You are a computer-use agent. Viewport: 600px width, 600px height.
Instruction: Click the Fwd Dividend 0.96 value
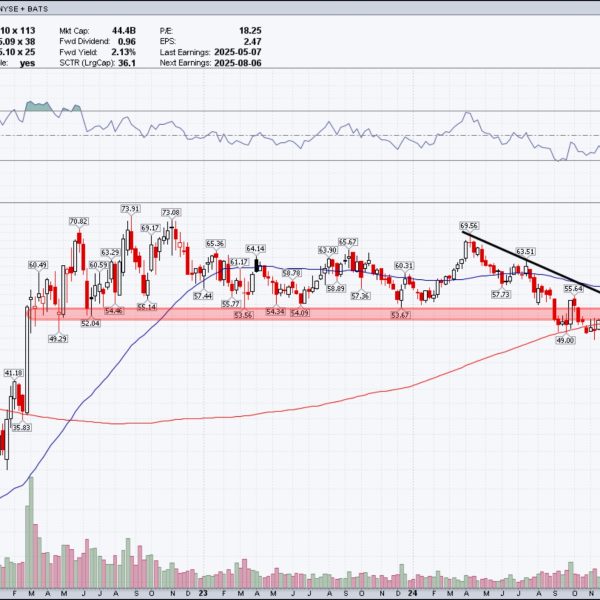pyautogui.click(x=127, y=41)
